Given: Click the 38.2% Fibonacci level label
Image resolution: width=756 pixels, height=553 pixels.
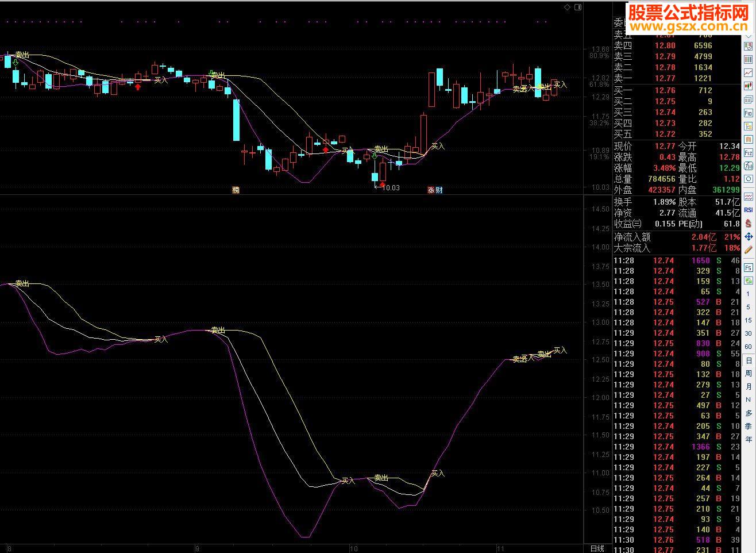Looking at the screenshot, I should click(x=599, y=123).
